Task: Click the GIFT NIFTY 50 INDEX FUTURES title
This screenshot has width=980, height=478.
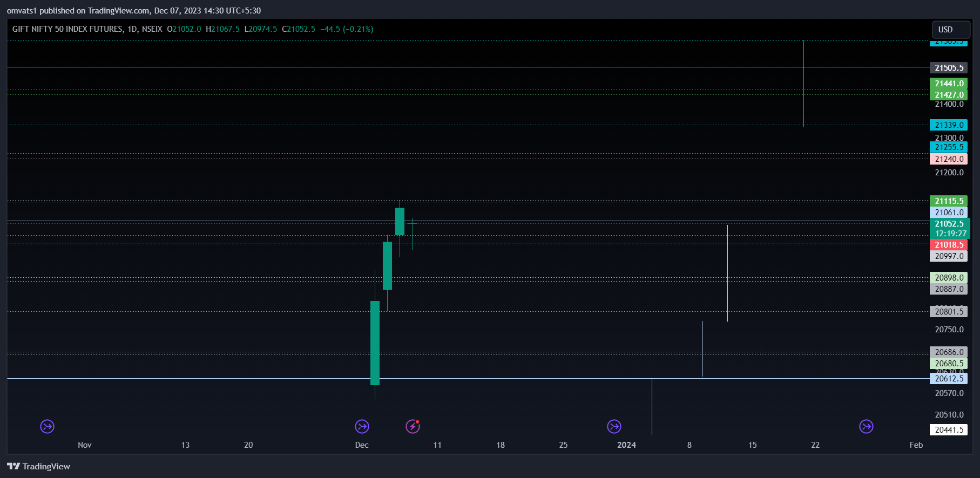Action: click(x=67, y=29)
